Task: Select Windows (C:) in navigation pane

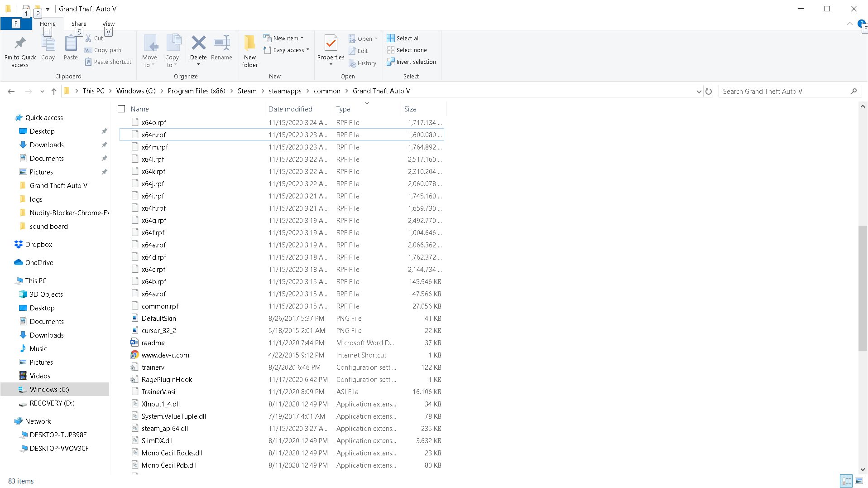Action: coord(55,389)
